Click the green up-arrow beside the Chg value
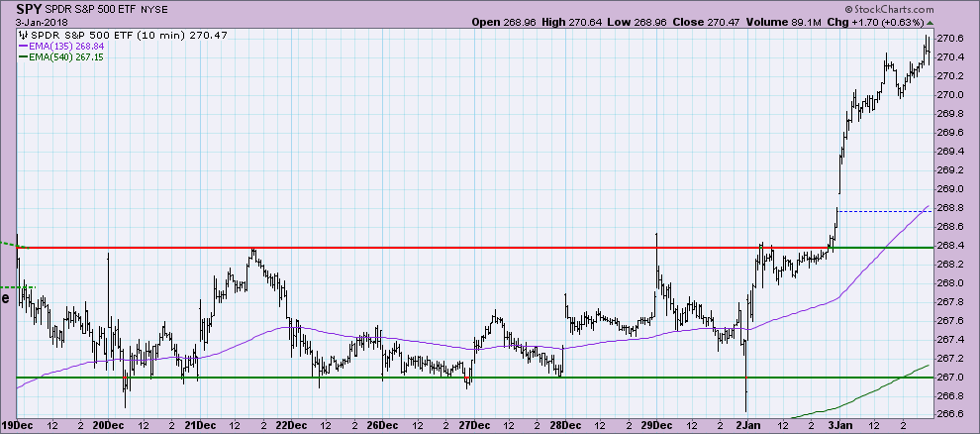The height and width of the screenshot is (434, 980). pos(930,21)
